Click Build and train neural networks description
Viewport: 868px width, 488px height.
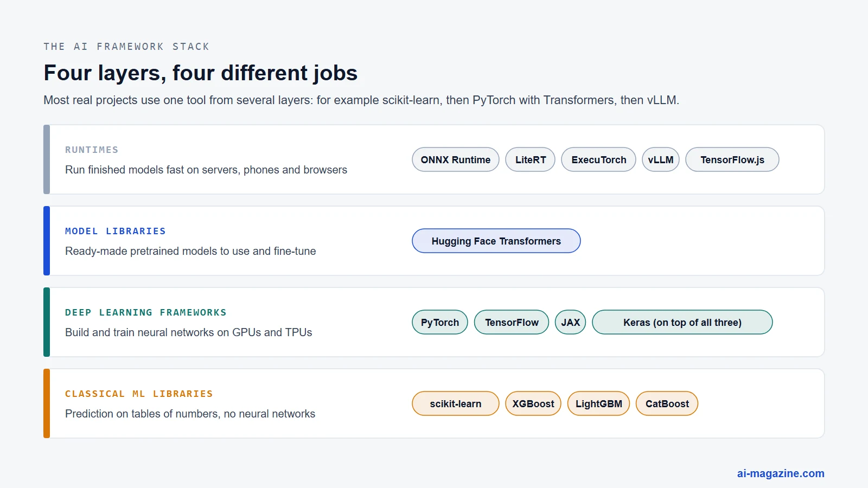coord(189,332)
